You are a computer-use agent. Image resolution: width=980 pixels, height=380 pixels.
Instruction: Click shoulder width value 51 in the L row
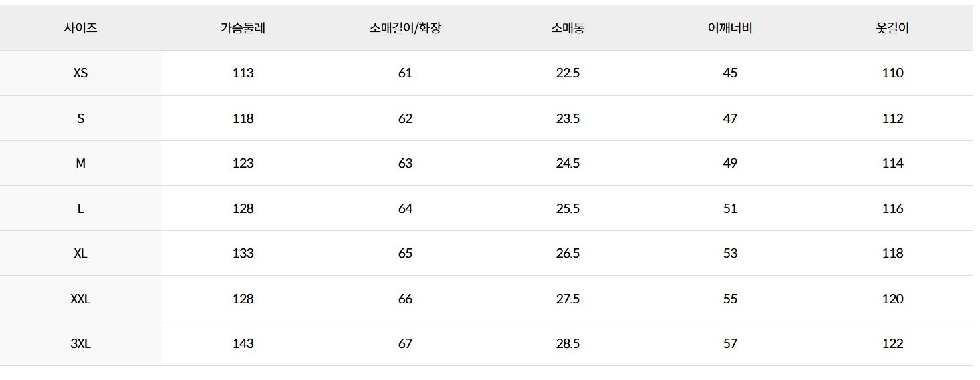click(x=730, y=208)
